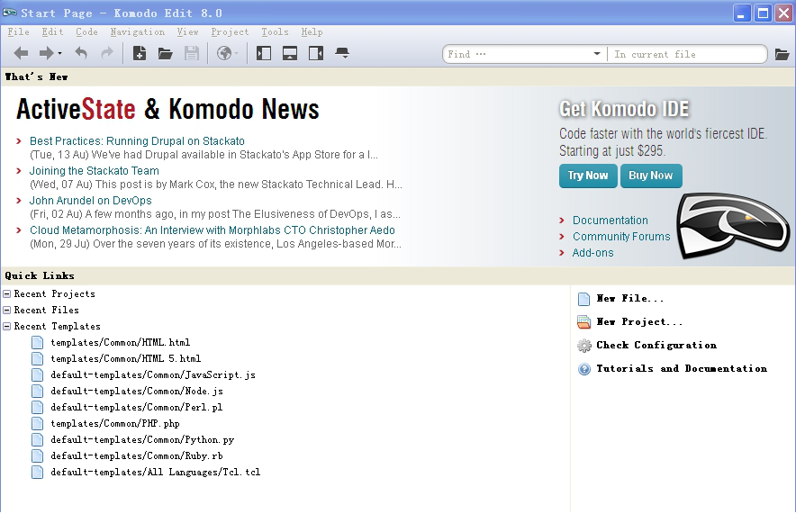796x532 pixels.
Task: Click Check Configuration quick link
Action: point(656,345)
